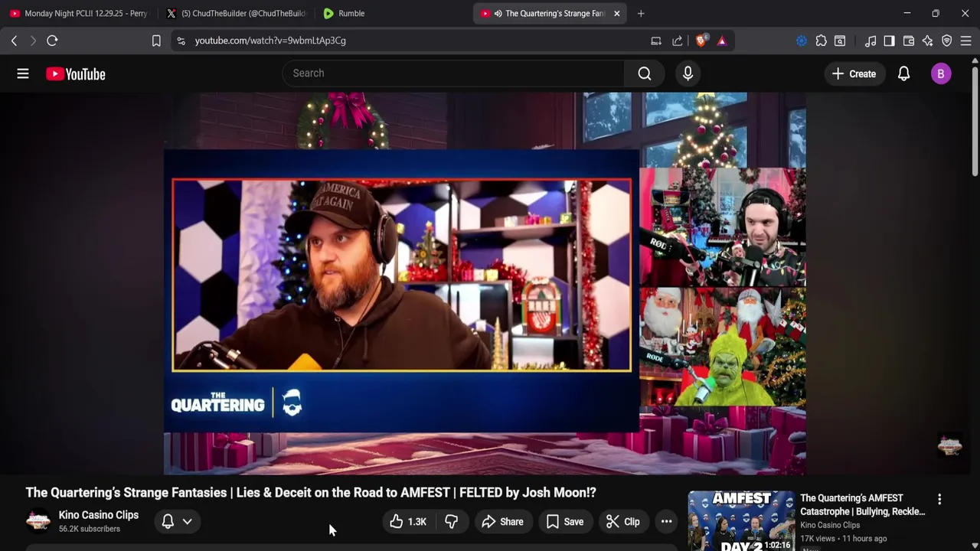The width and height of the screenshot is (980, 551).
Task: Open Kino Casino Clips channel avatar
Action: tap(38, 521)
